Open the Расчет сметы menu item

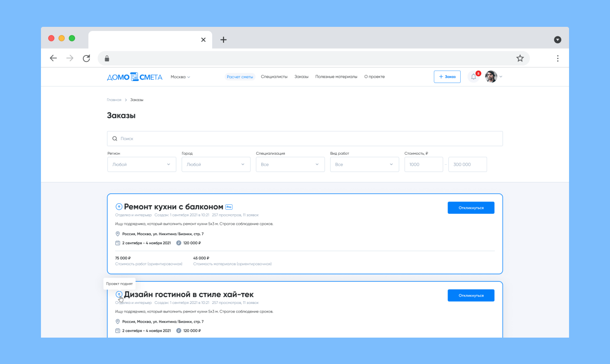pos(240,77)
